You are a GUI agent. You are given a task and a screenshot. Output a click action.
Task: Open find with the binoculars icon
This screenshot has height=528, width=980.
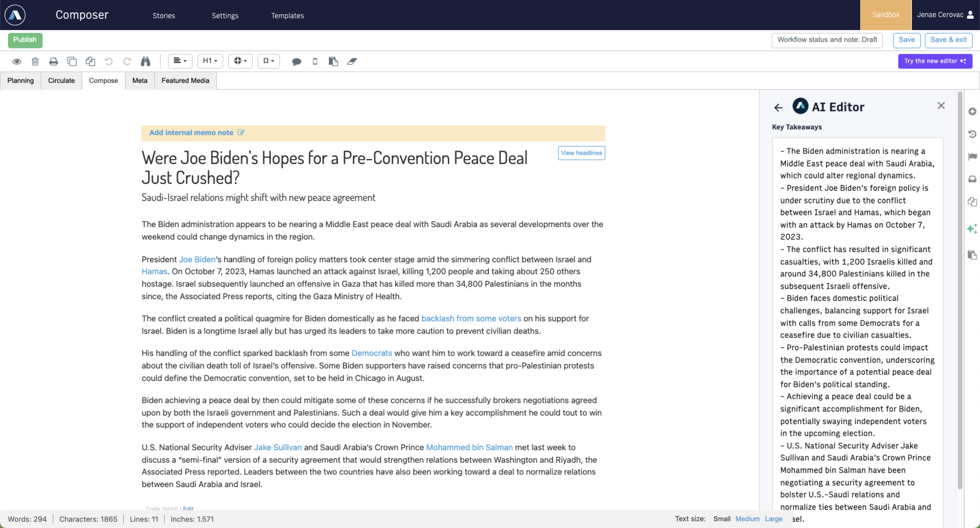click(x=145, y=61)
